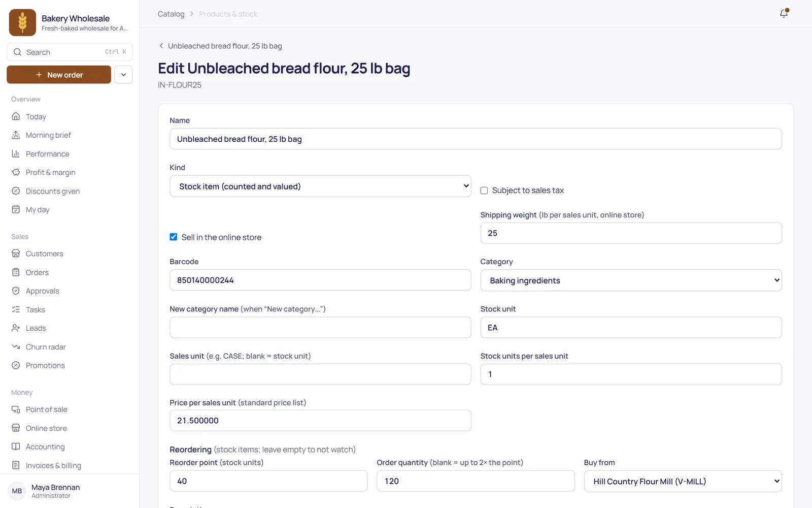This screenshot has width=812, height=508.
Task: Open Customers store icon
Action: coord(16,253)
